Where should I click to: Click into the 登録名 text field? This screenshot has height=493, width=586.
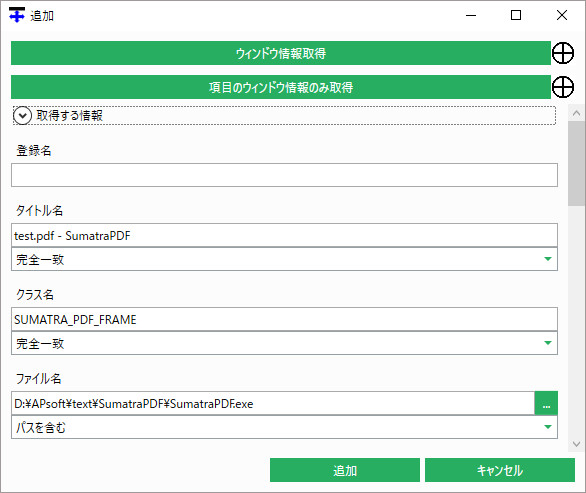[284, 175]
